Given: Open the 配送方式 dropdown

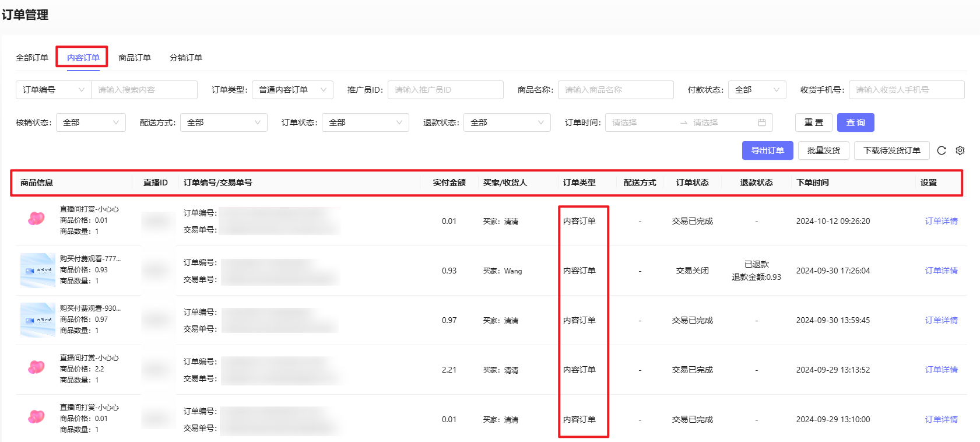Looking at the screenshot, I should (x=223, y=122).
